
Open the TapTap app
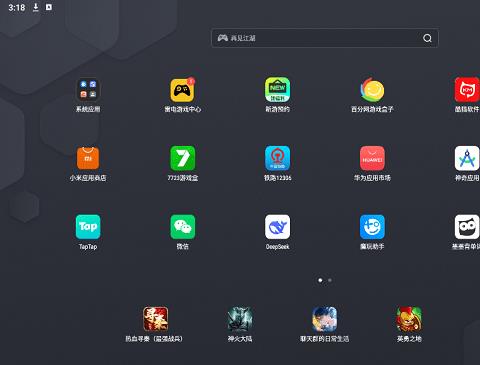(x=88, y=227)
